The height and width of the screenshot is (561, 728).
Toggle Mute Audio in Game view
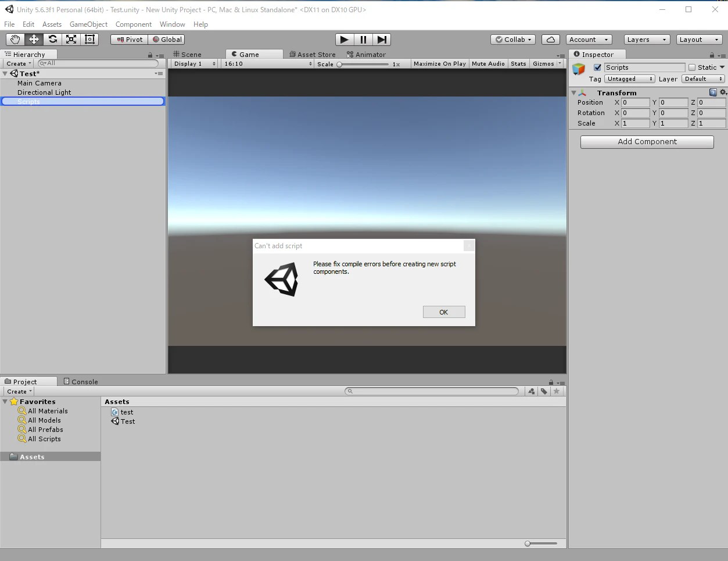coord(488,64)
